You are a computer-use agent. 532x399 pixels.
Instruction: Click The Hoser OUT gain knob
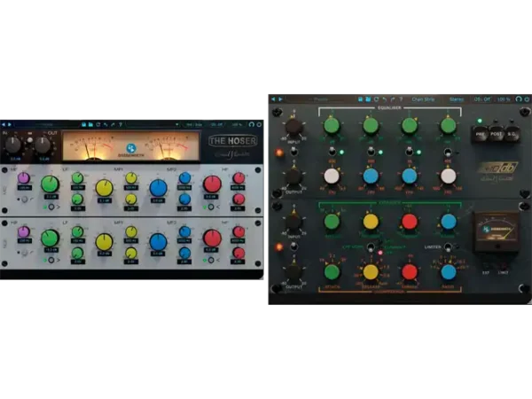click(x=43, y=145)
